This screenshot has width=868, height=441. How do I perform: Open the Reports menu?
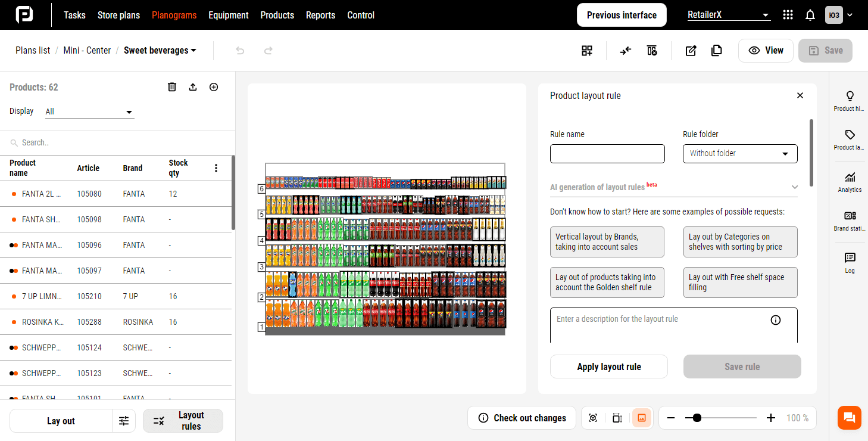320,15
